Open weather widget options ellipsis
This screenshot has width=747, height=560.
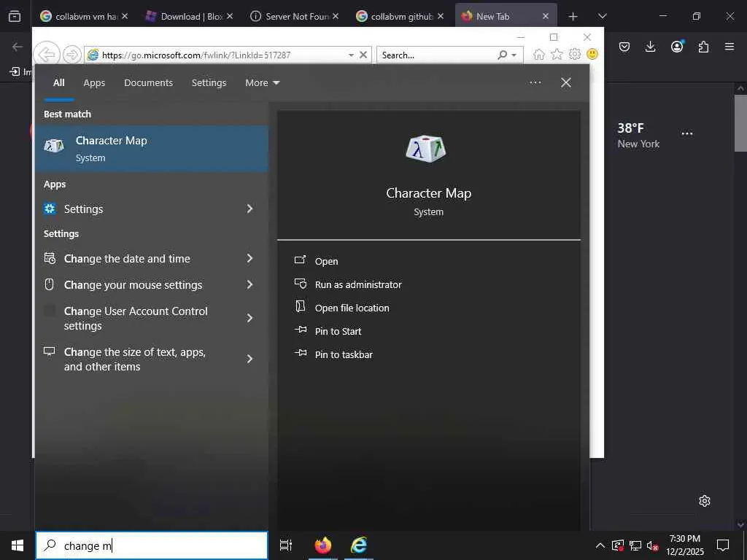(x=687, y=134)
